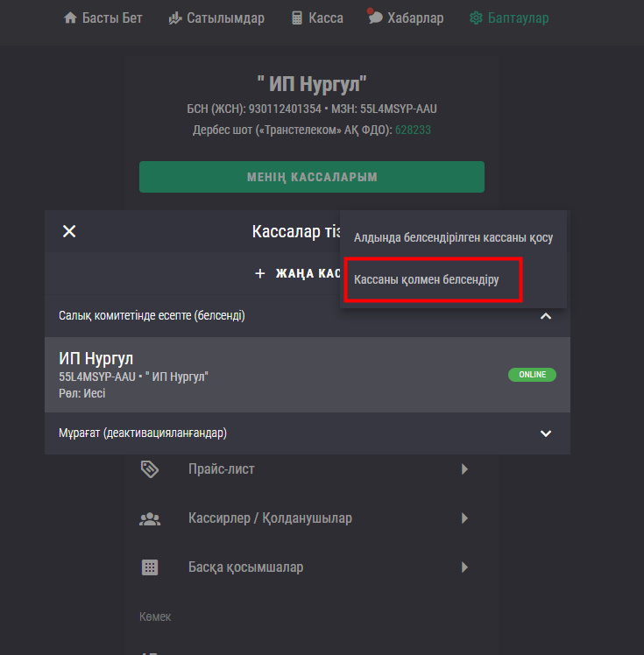Collapse the Салық комитетінде есепте section
The height and width of the screenshot is (655, 644).
tap(546, 315)
